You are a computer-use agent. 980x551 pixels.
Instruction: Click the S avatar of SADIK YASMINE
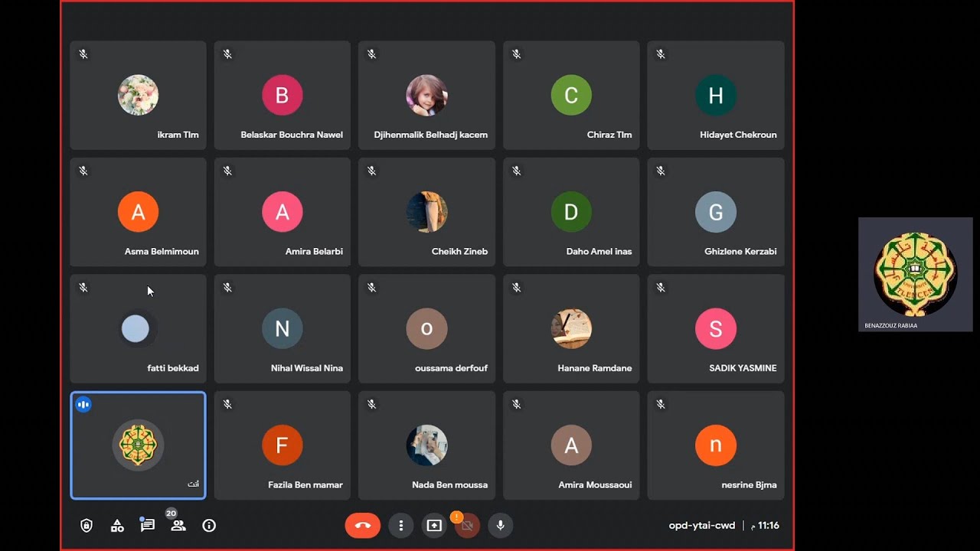tap(716, 328)
